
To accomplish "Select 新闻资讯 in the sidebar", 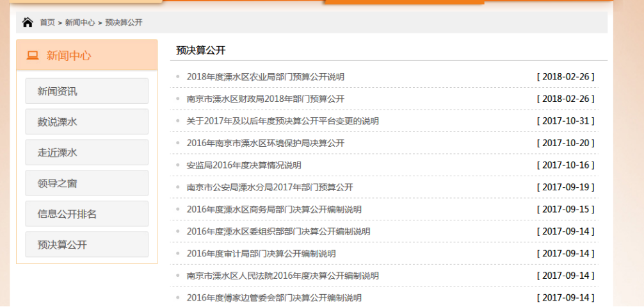I will [86, 91].
